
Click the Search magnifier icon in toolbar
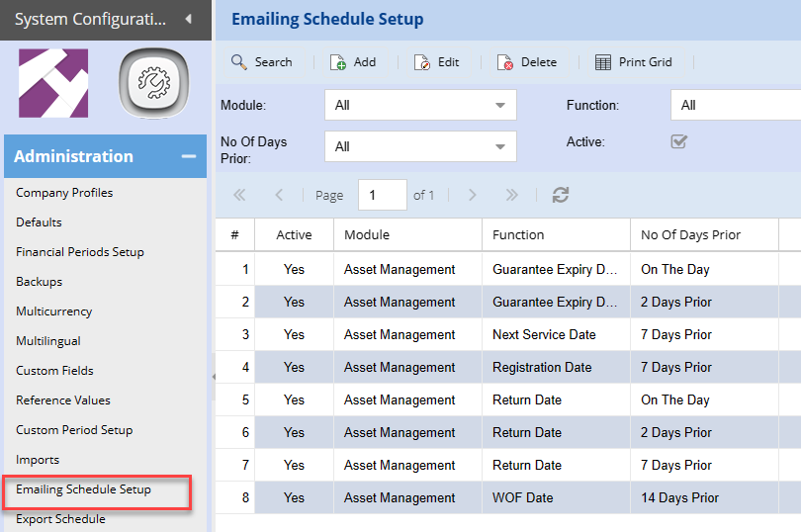coord(238,62)
